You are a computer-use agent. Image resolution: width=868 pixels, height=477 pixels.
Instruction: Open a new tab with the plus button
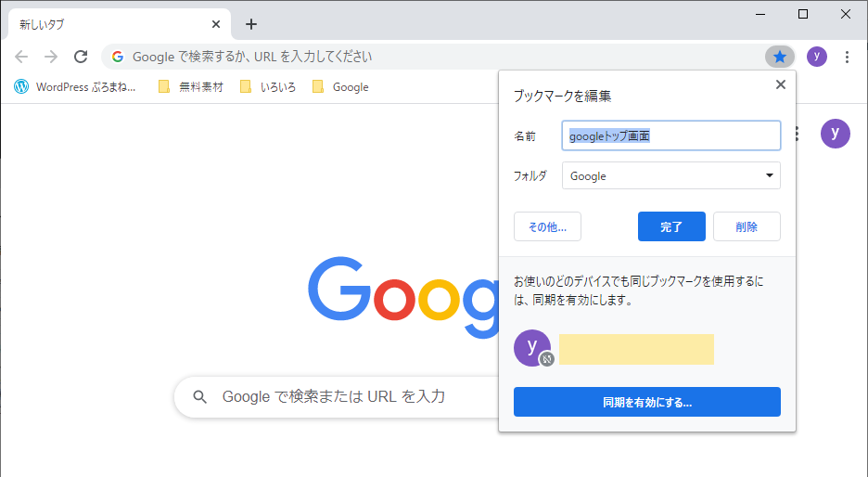(x=251, y=24)
